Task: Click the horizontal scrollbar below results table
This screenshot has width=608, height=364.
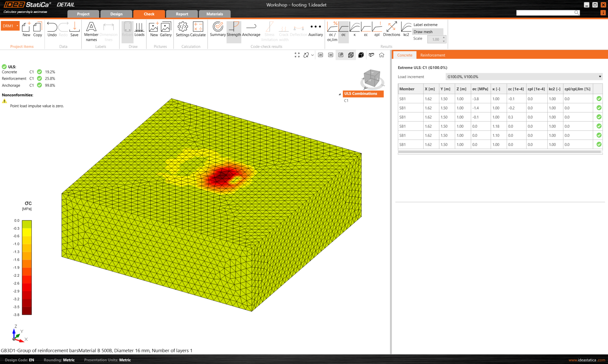Action: (499, 152)
